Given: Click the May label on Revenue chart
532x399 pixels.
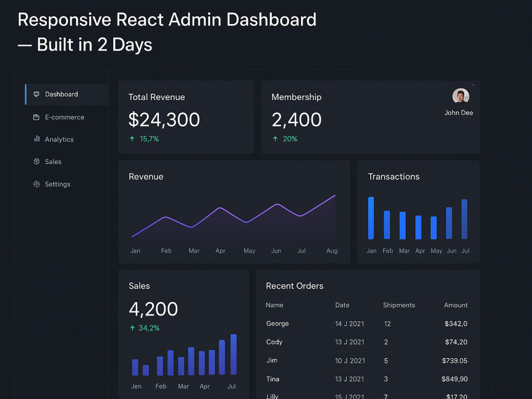Looking at the screenshot, I should click(250, 251).
